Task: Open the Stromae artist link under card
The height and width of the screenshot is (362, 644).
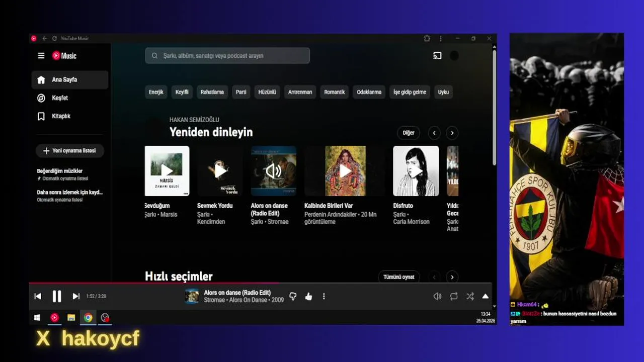Action: 278,222
